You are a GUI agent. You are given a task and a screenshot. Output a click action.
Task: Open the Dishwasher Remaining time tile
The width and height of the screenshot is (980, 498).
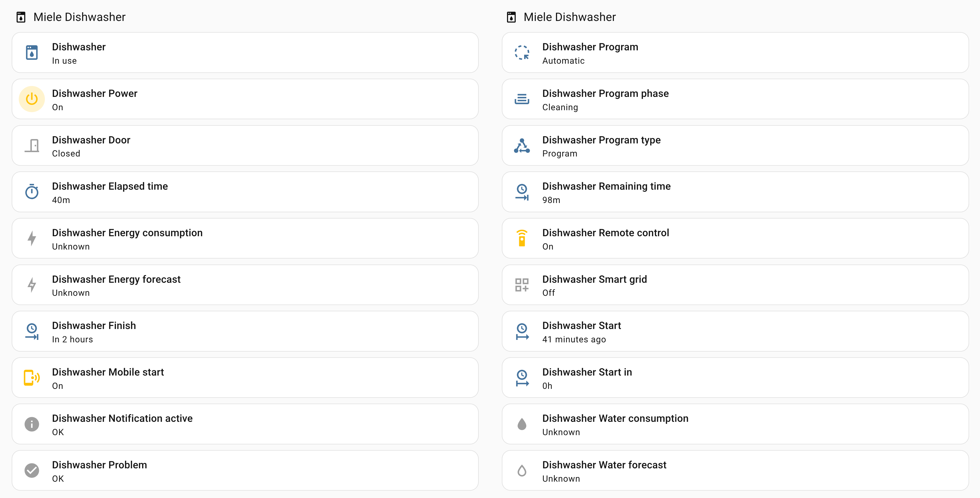click(x=735, y=192)
